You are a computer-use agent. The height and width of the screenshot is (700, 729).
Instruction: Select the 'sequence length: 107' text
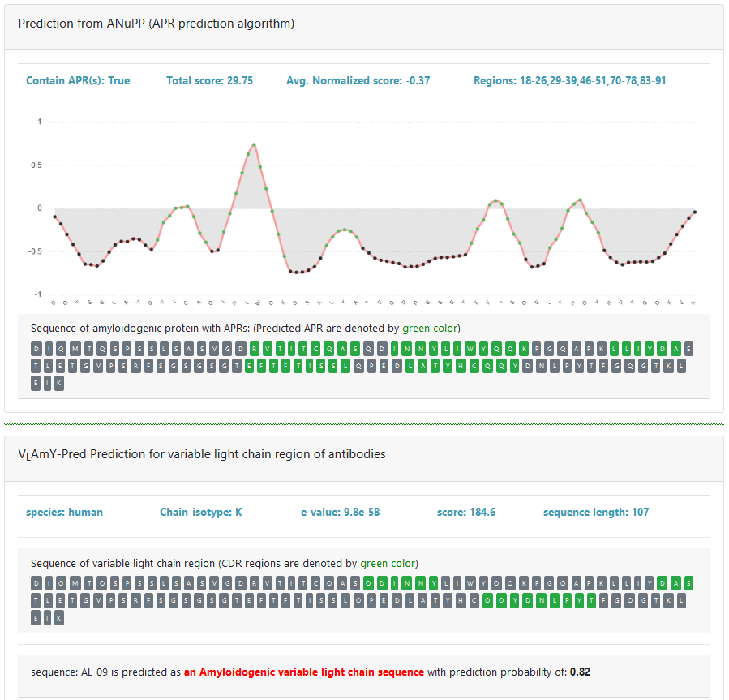coord(596,512)
